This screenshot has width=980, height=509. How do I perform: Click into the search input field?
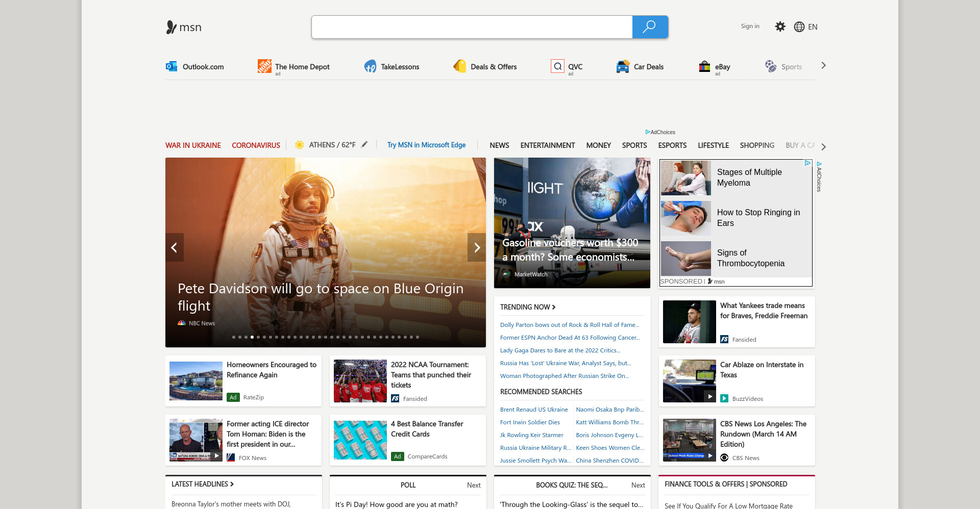point(472,27)
